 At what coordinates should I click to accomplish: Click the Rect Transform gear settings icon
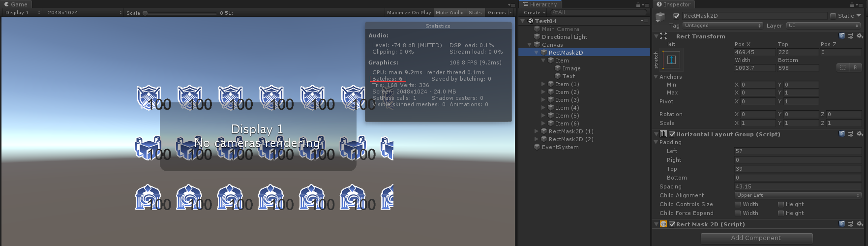pyautogui.click(x=859, y=36)
